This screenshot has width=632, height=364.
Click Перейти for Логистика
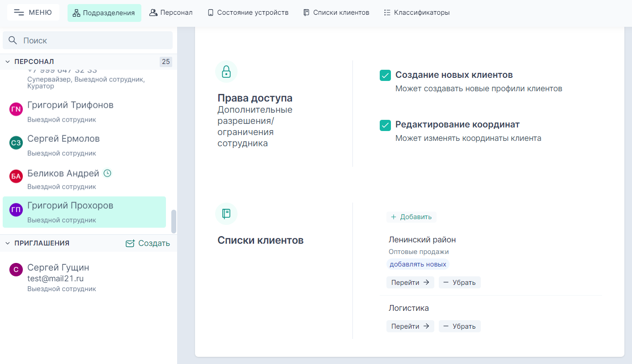click(410, 326)
